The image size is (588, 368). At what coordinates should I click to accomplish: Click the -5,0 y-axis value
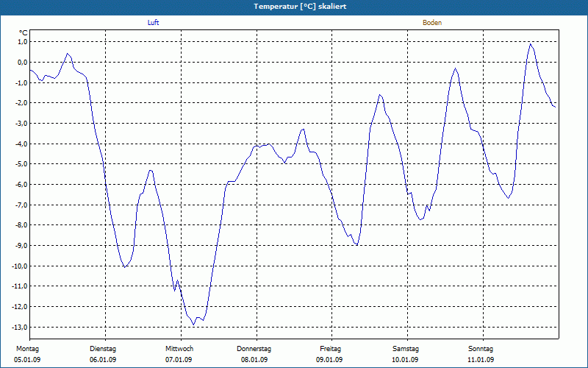tap(21, 164)
